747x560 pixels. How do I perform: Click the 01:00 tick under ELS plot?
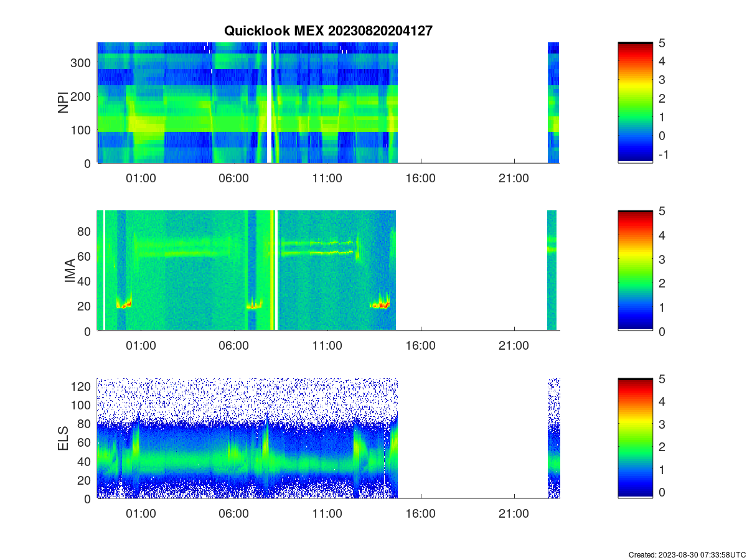[141, 513]
